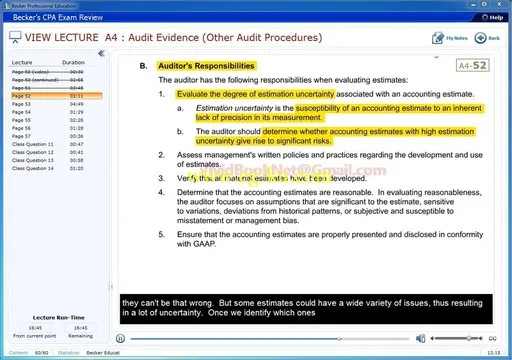Click the Becker Educat status bar entry
The width and height of the screenshot is (512, 360).
pos(103,353)
